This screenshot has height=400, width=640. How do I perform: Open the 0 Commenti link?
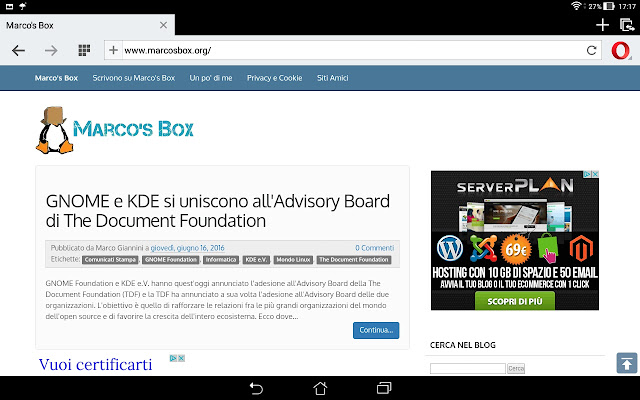(374, 248)
